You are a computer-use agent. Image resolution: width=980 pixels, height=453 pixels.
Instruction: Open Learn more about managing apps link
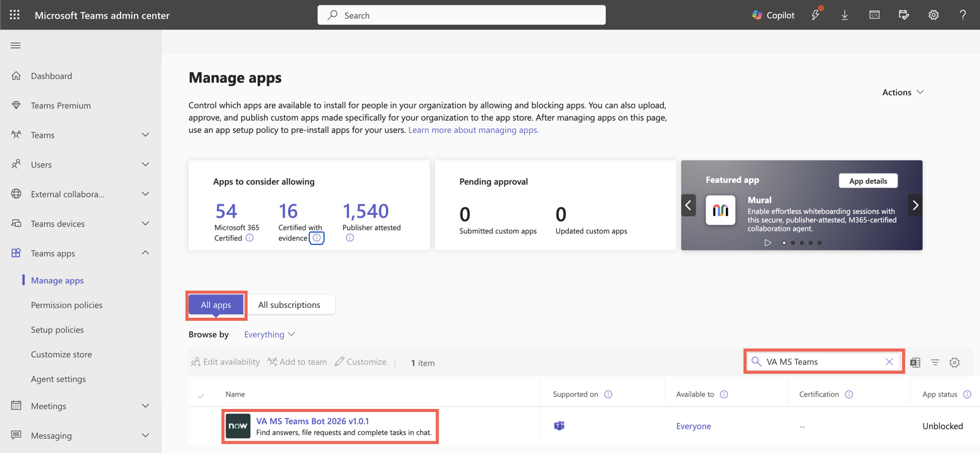pos(473,130)
